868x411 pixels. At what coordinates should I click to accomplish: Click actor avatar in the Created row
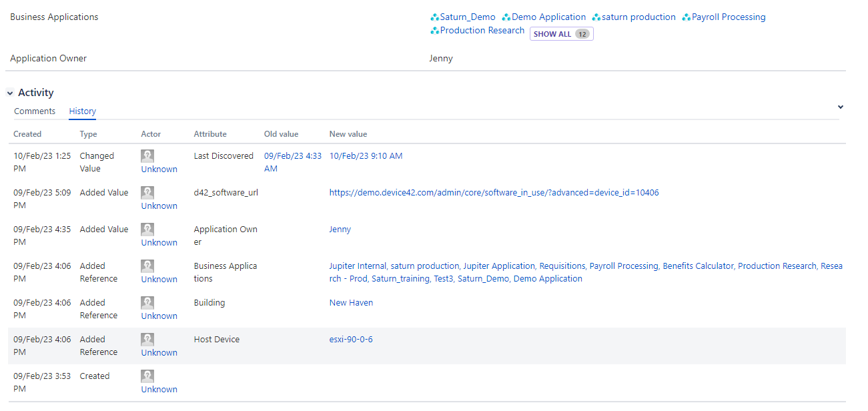147,376
